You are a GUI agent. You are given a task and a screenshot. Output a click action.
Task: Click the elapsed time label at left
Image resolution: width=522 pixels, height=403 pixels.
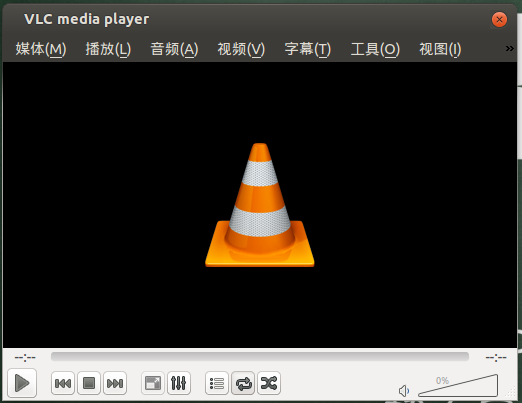coord(25,358)
